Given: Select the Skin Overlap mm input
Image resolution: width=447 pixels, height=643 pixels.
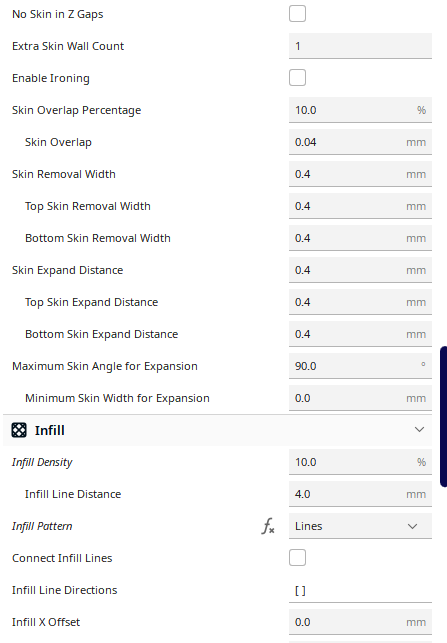Looking at the screenshot, I should [360, 142].
